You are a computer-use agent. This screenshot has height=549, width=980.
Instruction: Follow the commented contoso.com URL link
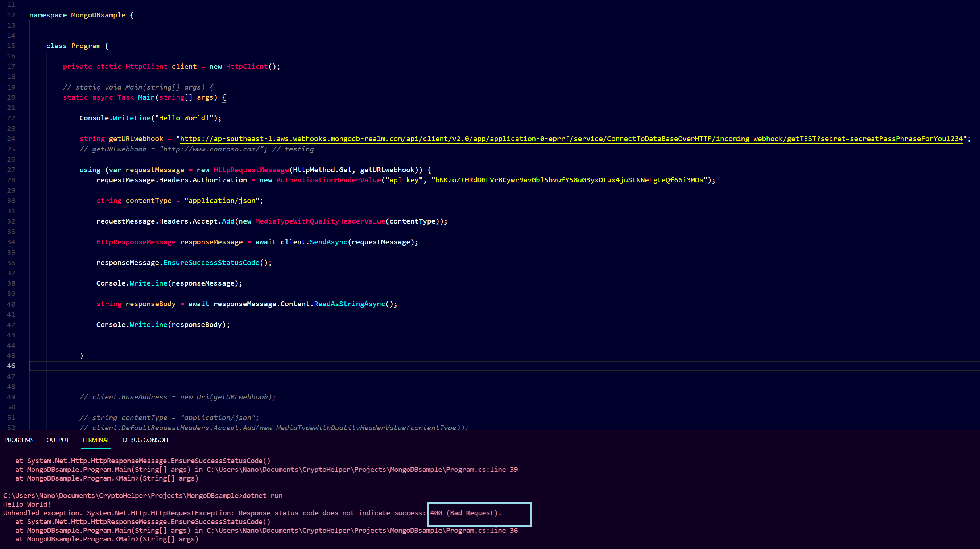tap(211, 149)
